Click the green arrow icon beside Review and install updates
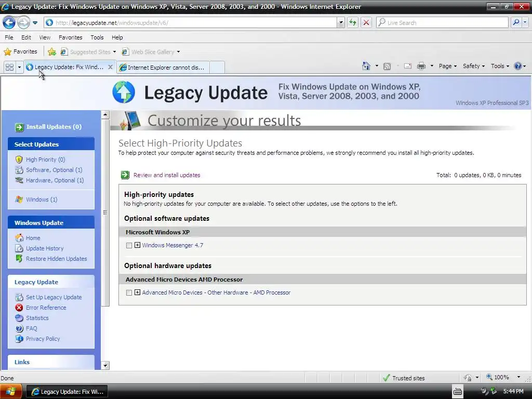This screenshot has width=532, height=399. pyautogui.click(x=125, y=175)
